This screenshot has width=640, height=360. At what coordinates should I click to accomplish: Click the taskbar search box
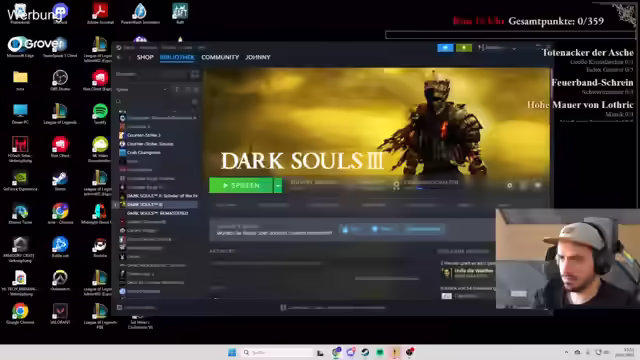(x=278, y=352)
